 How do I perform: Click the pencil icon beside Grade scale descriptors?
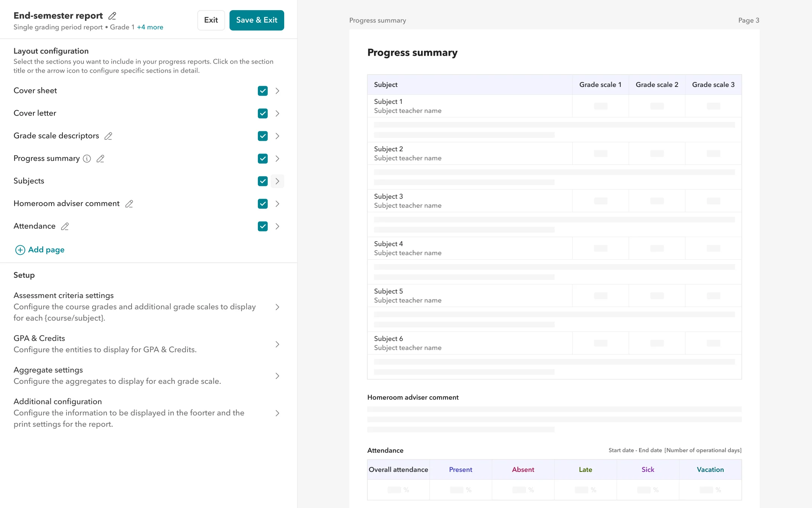(x=108, y=136)
